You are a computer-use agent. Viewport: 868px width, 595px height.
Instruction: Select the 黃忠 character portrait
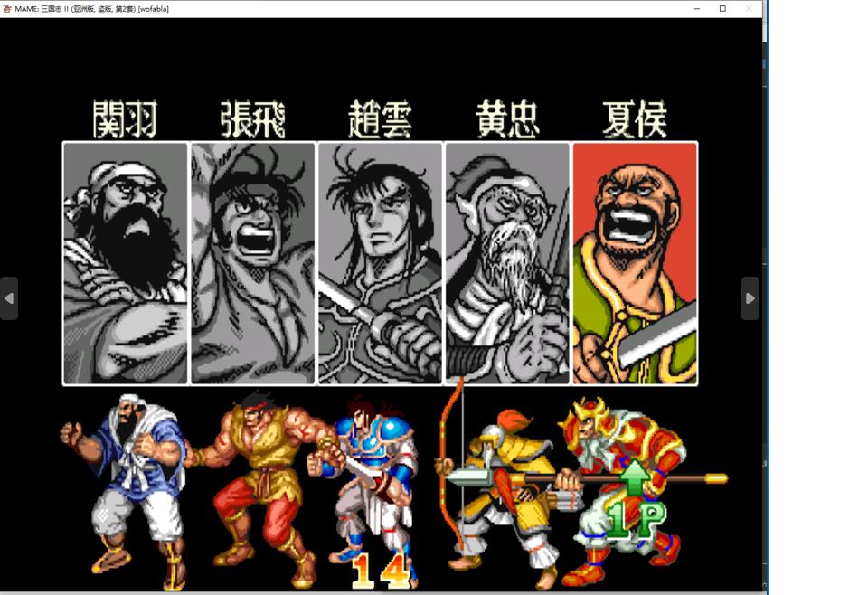507,263
